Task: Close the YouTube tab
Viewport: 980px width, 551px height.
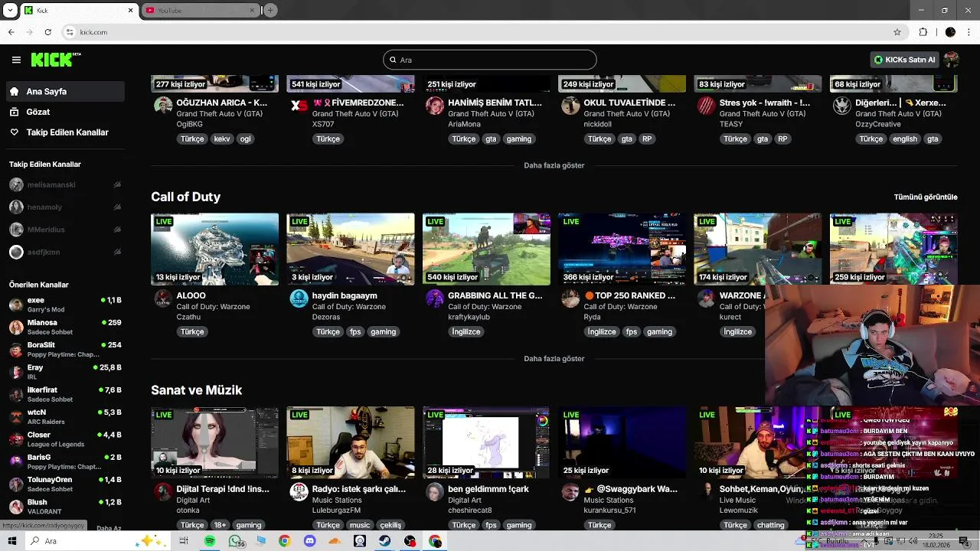Action: [x=252, y=10]
